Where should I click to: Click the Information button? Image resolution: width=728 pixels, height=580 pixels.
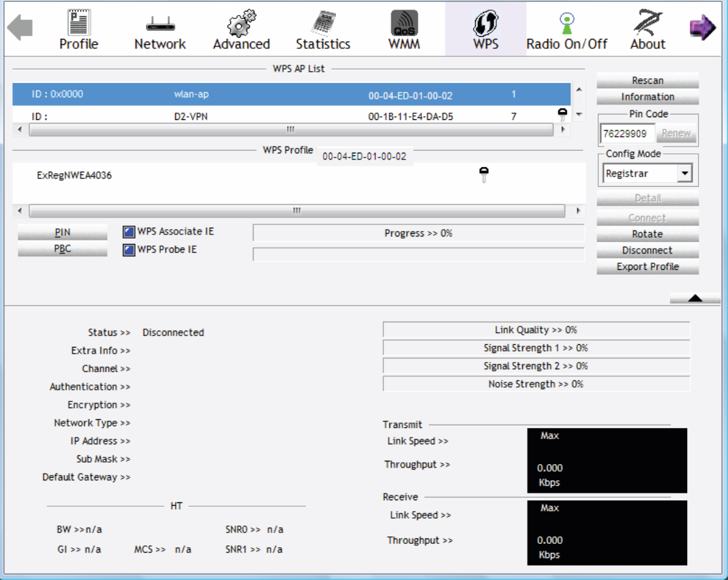[x=648, y=97]
